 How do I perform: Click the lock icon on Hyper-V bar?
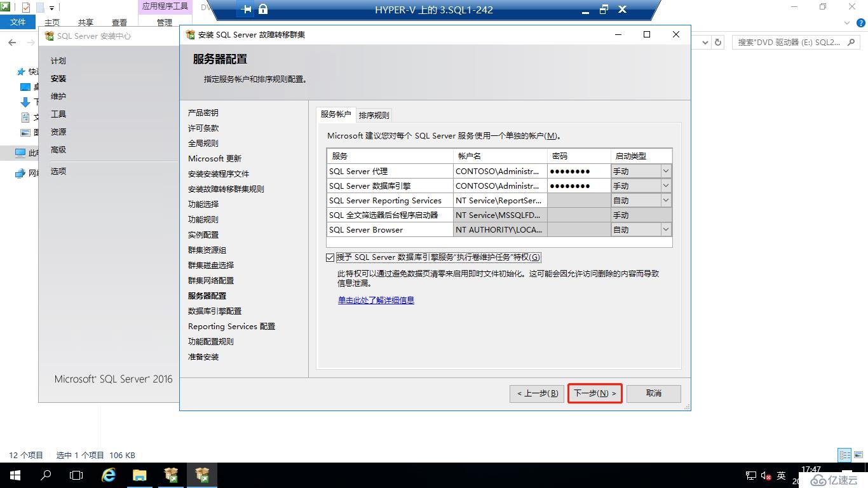click(x=263, y=10)
